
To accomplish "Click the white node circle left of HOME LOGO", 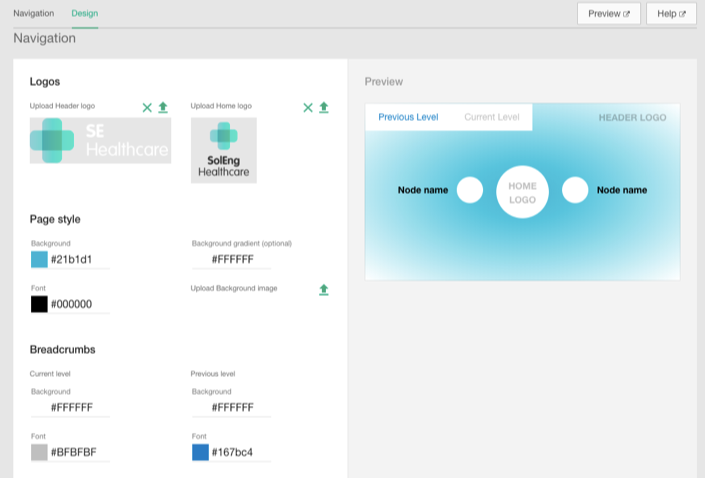I will click(x=470, y=190).
